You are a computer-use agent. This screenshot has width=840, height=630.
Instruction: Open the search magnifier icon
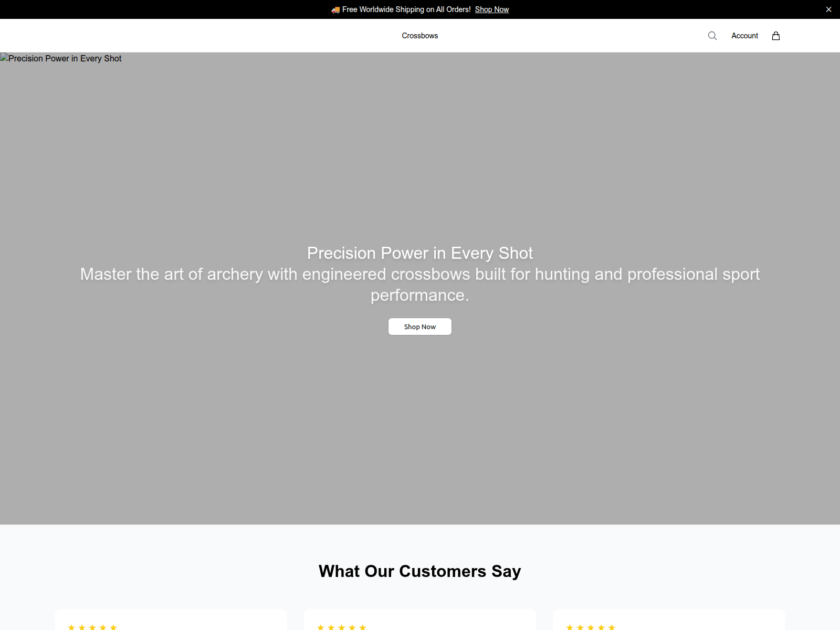click(712, 36)
